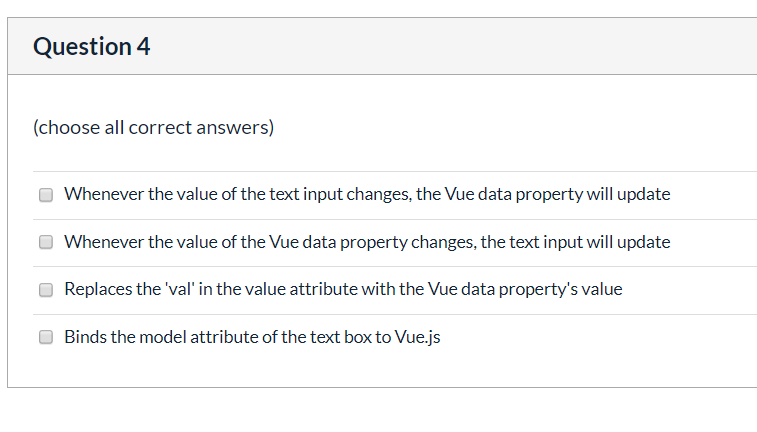Tick the 'Vue data property changes' checkbox
757x432 pixels.
[46, 242]
